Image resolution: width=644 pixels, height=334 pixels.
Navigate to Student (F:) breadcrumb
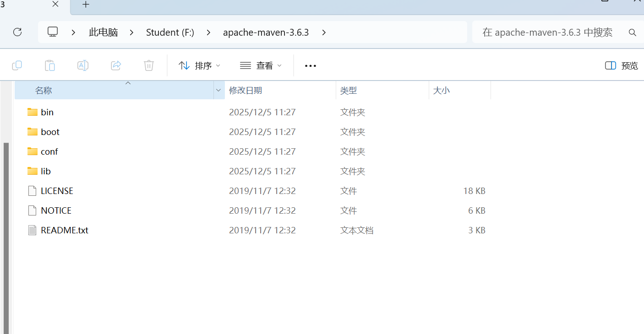(170, 32)
